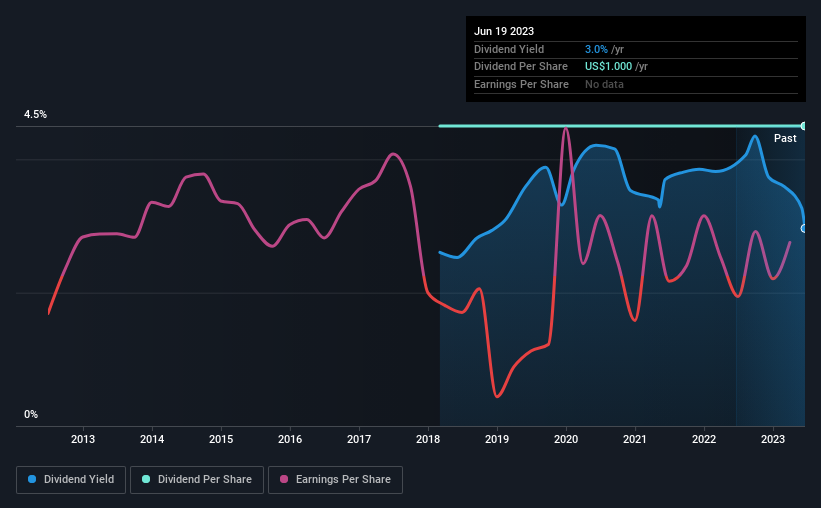Screen dimensions: 821x508
Task: Click the teal Dividend Per Share end marker
Action: click(804, 126)
